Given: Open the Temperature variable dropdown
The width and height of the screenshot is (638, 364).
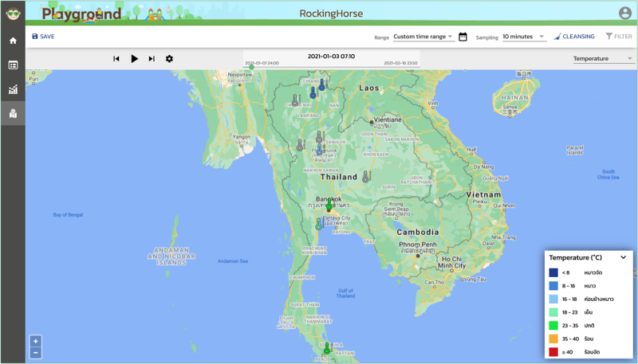Looking at the screenshot, I should click(x=603, y=59).
